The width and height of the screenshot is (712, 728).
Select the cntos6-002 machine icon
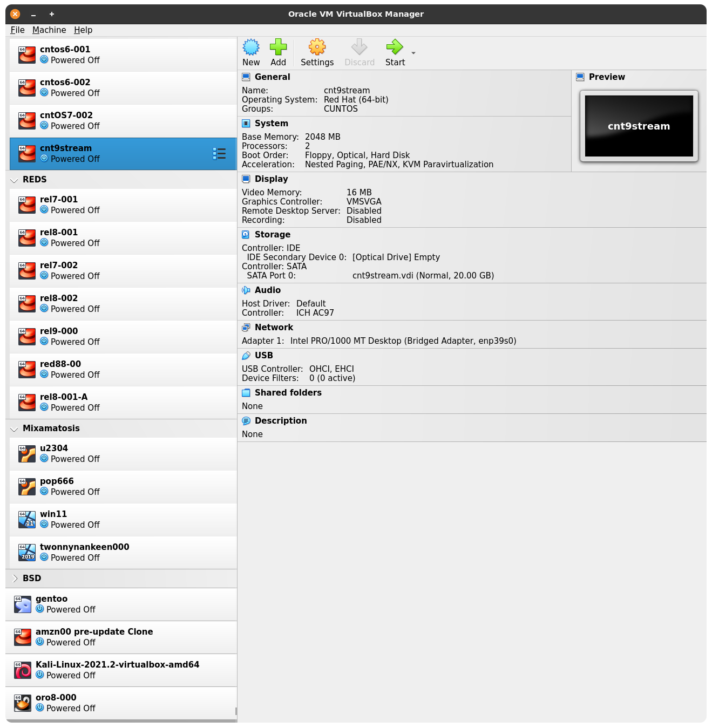[x=27, y=88]
